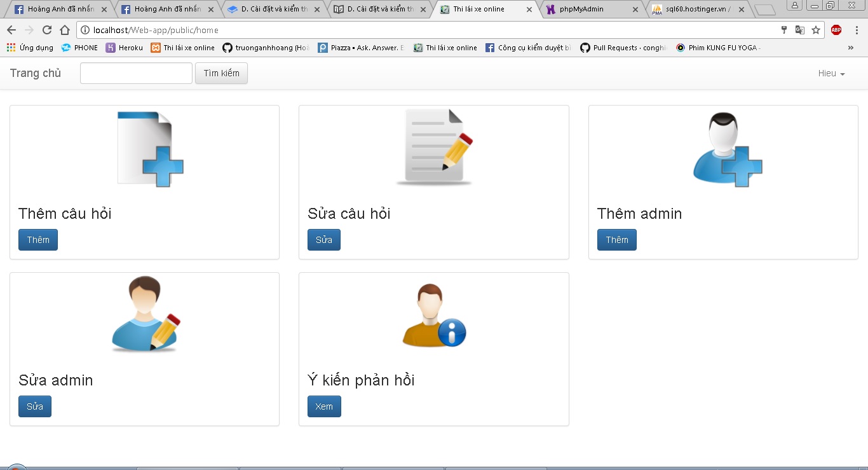Open the Heroku bookmark

pos(125,48)
